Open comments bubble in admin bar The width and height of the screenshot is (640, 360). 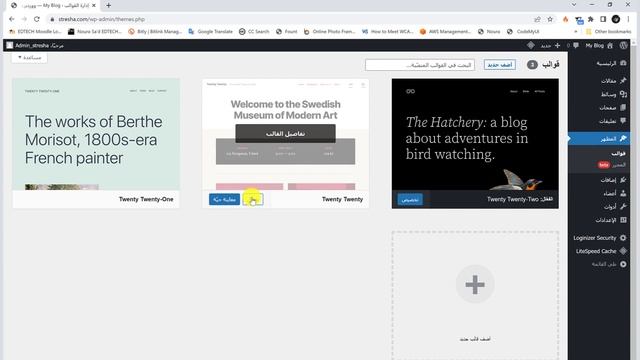click(576, 45)
